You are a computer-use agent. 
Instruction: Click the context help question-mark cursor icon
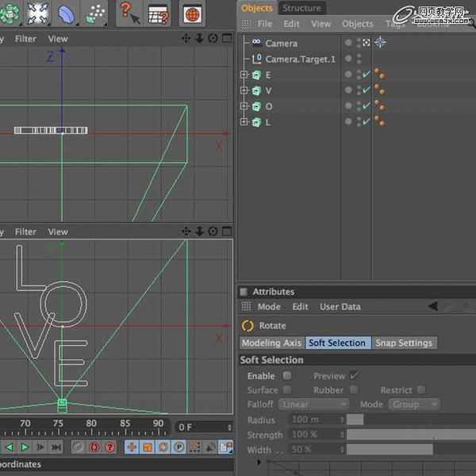pyautogui.click(x=128, y=12)
